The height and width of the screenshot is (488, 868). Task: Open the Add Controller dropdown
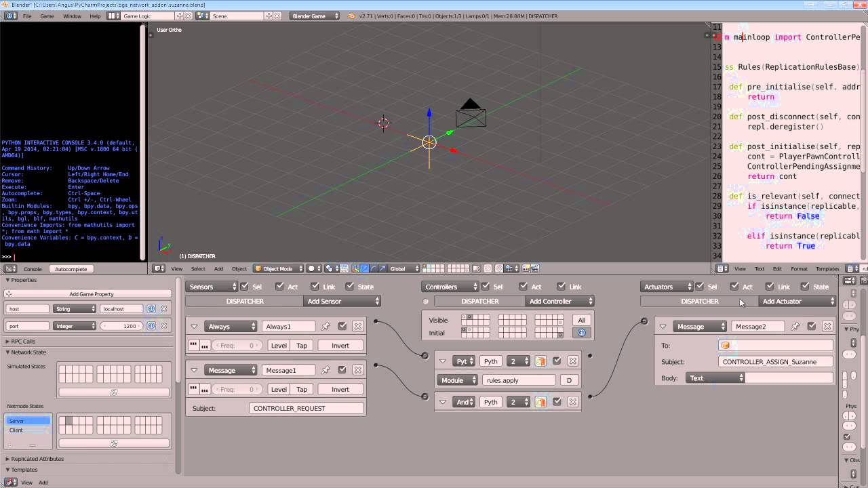click(x=559, y=301)
